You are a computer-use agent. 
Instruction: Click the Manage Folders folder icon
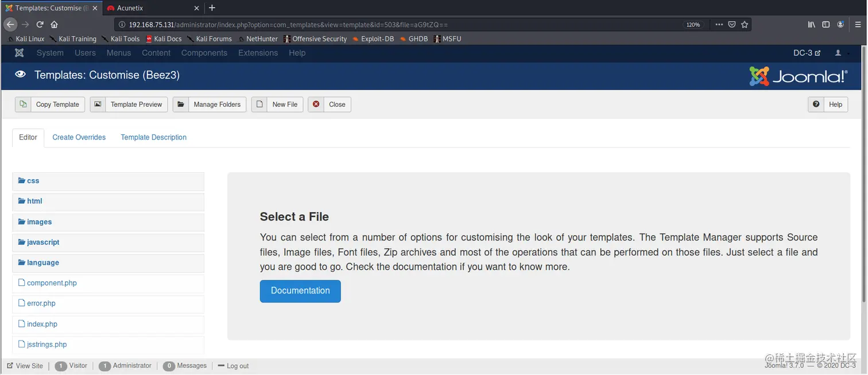pos(181,105)
